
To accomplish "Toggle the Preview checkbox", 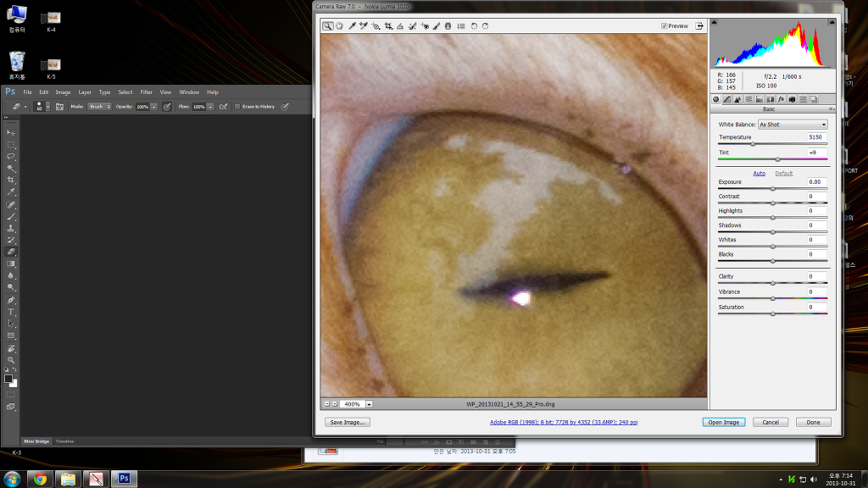I will coord(664,26).
